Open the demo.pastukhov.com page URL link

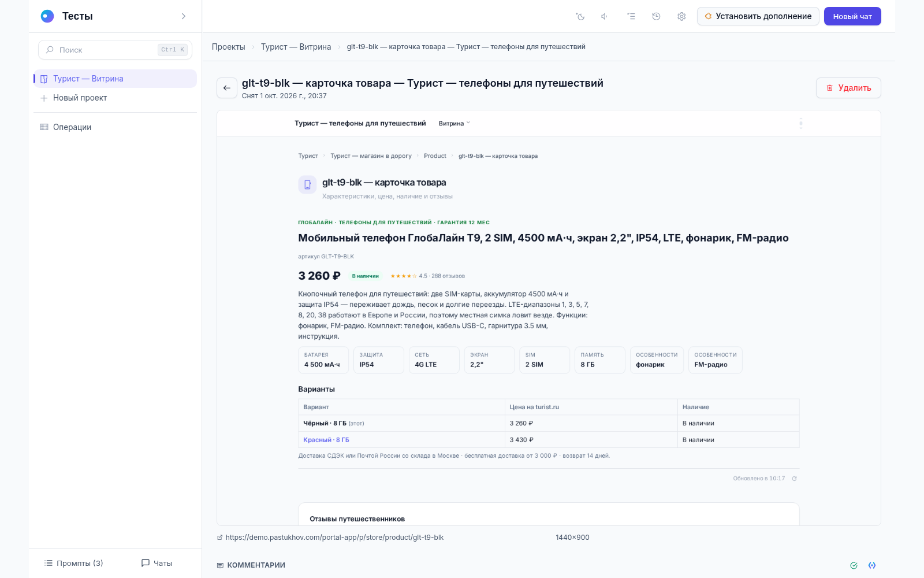(x=334, y=538)
